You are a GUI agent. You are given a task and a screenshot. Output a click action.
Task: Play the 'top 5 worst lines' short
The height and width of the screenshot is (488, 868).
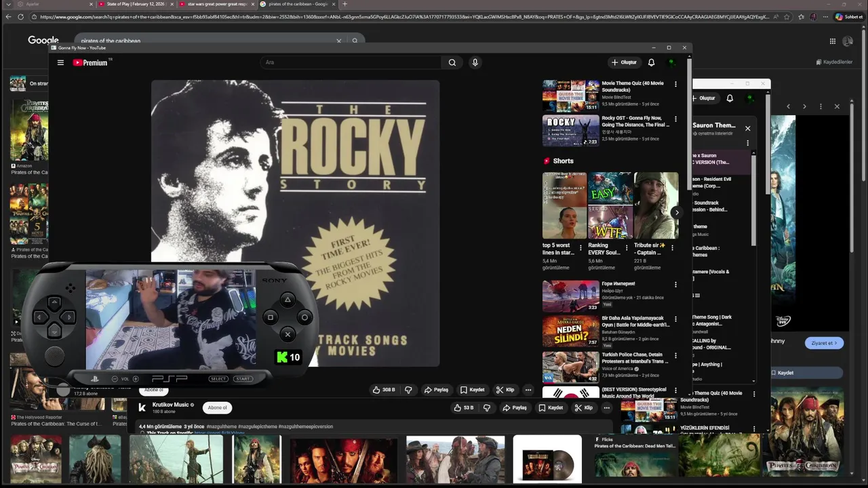tap(564, 205)
